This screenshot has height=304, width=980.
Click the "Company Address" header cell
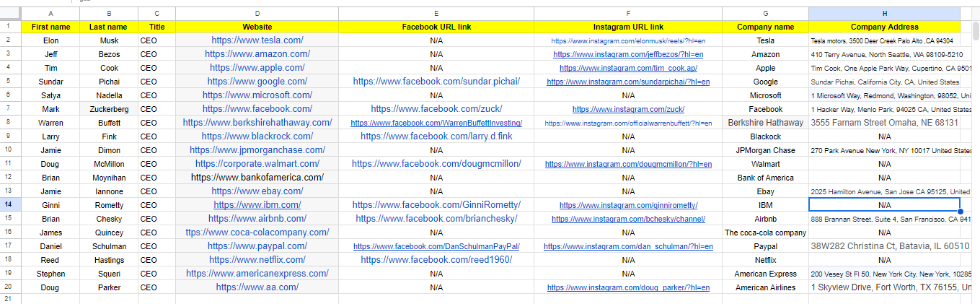884,27
